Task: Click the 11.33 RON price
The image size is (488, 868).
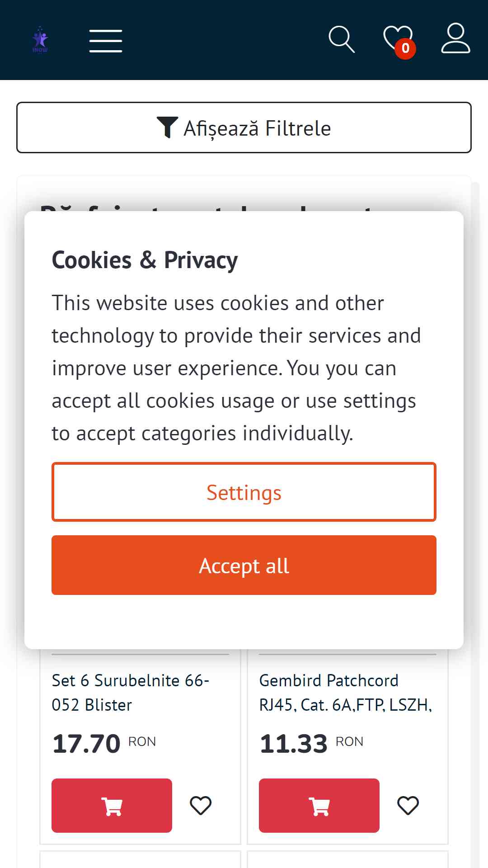Action: [x=311, y=744]
